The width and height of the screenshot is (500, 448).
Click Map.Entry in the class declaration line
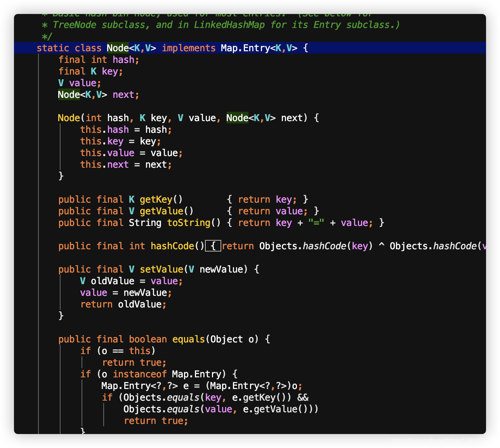point(245,48)
